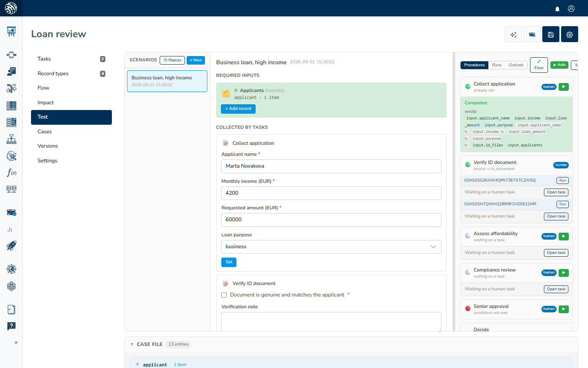Go to Record types in the side menu
Image resolution: width=588 pixels, height=368 pixels.
tap(71, 74)
